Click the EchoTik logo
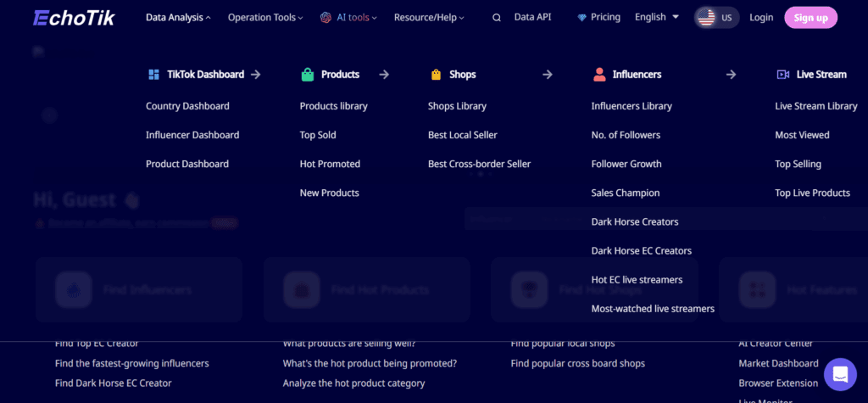Viewport: 868px width, 403px height. click(74, 18)
